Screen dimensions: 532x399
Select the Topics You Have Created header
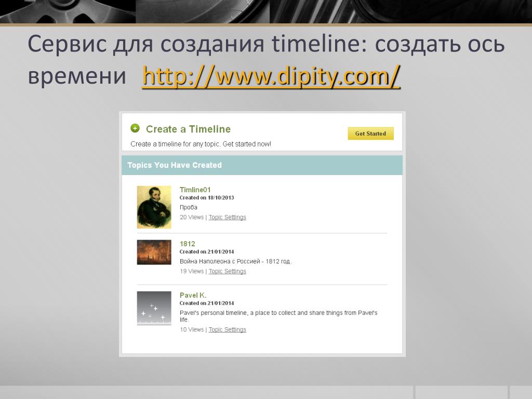click(262, 165)
